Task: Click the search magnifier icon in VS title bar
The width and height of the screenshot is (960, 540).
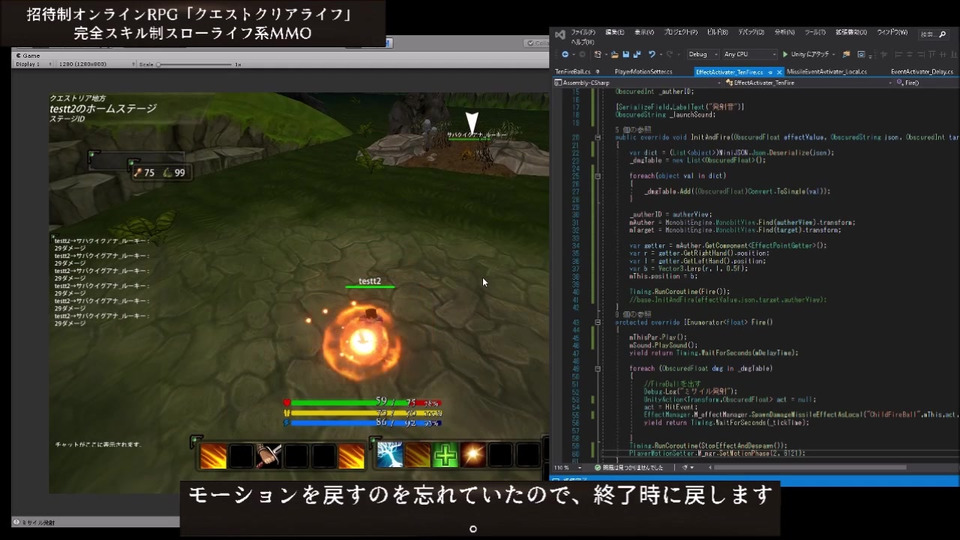Action: point(943,34)
